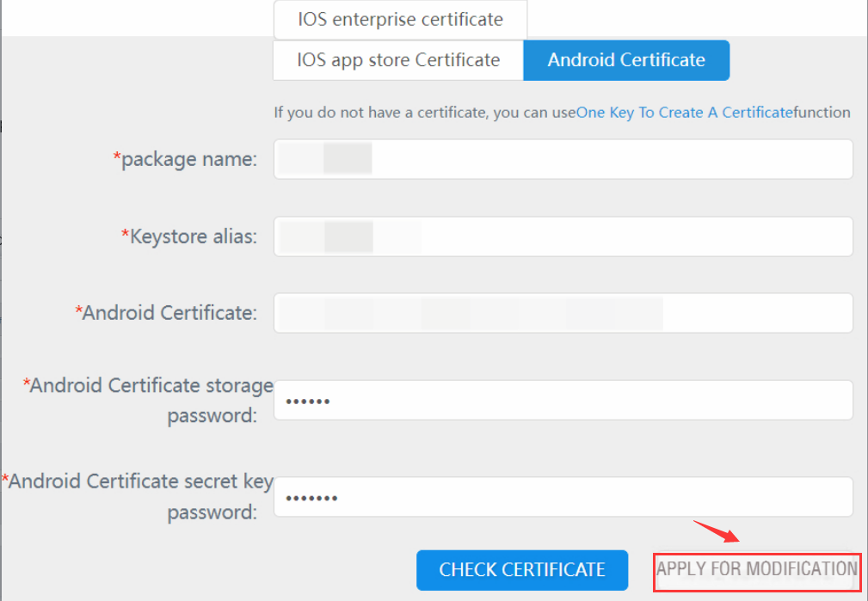Screen dimensions: 868x601
Task: Edit the Android Certificate storage password field
Action: (x=563, y=400)
